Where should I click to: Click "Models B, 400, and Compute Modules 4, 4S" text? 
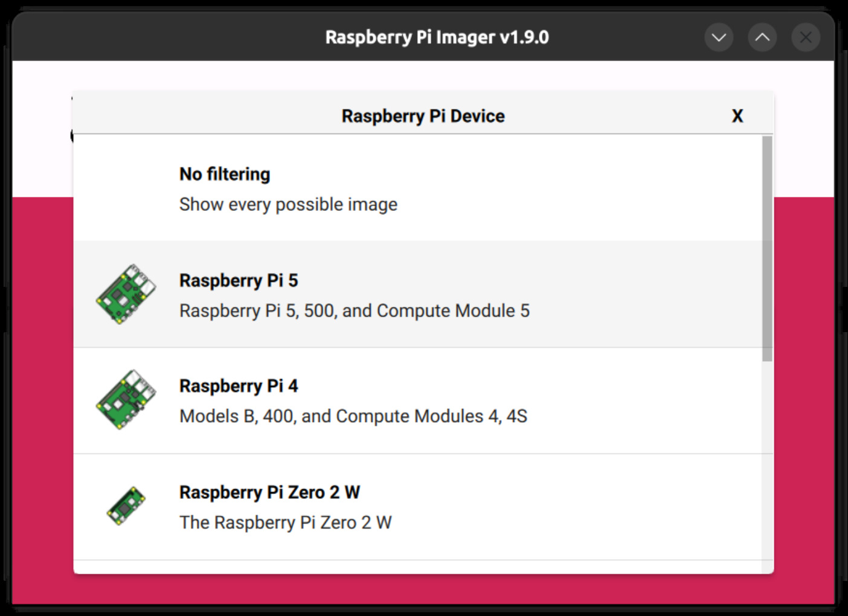coord(353,417)
